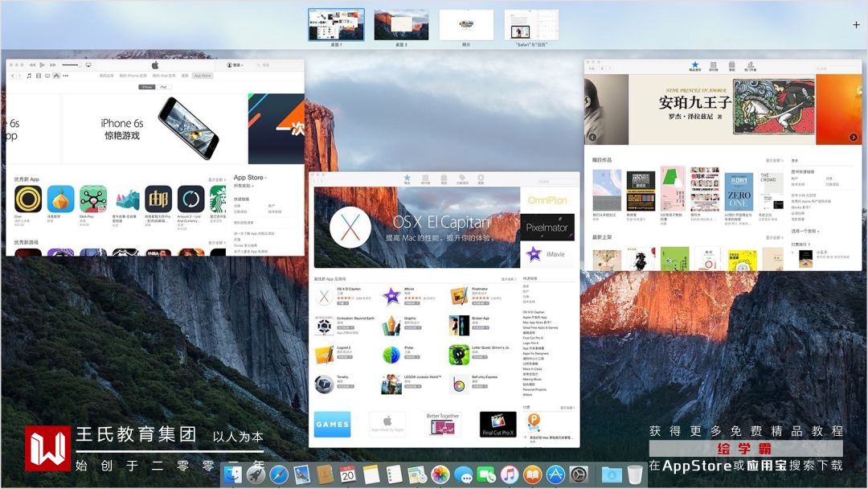Select the Movies icon in iTunes
Screen dimensions: 868x489
(x=39, y=76)
